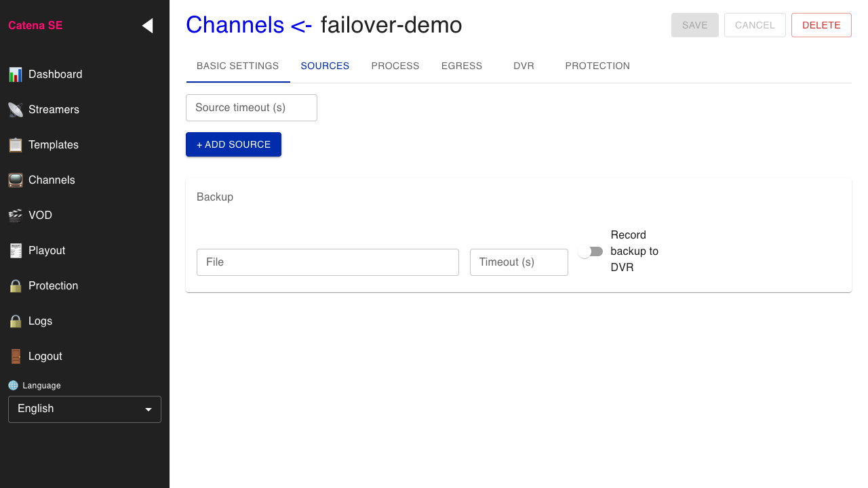Collapse the sidebar with the arrow
The image size is (868, 488).
[147, 25]
